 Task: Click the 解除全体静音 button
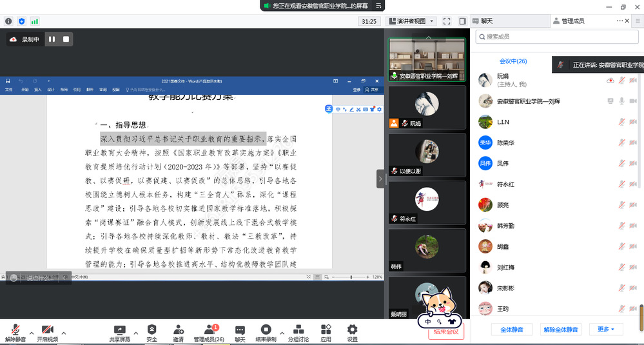tap(560, 330)
